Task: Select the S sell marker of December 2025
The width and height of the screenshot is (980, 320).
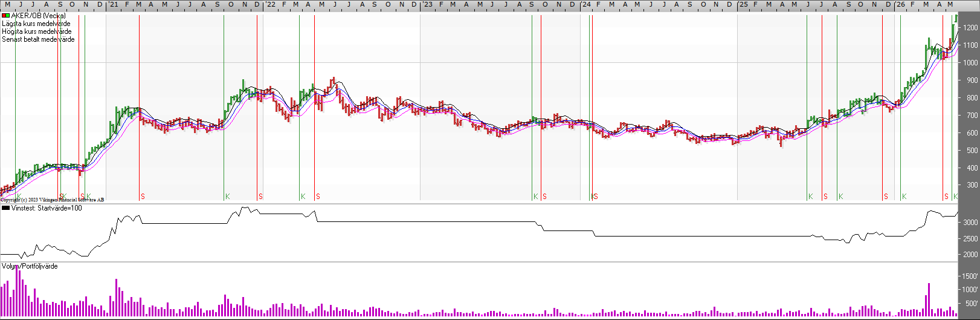Action: tap(886, 197)
